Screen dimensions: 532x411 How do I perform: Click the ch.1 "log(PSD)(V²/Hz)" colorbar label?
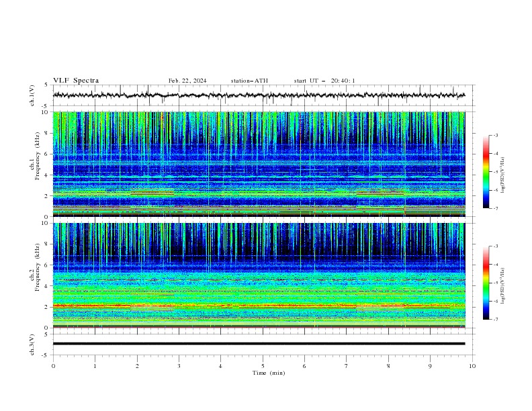503,175
